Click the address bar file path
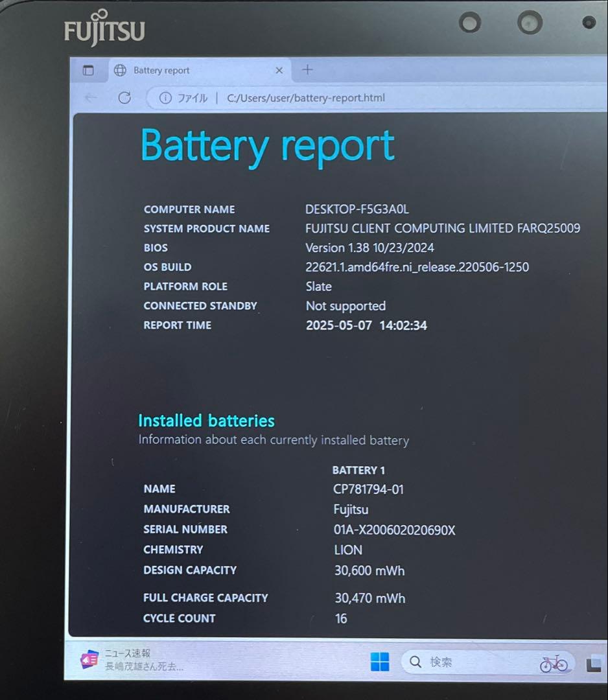This screenshot has width=608, height=700. (x=306, y=98)
